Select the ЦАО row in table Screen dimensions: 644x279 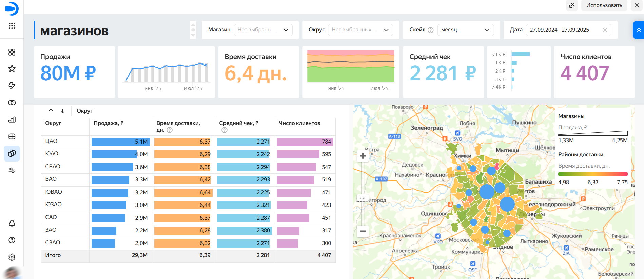[52, 141]
